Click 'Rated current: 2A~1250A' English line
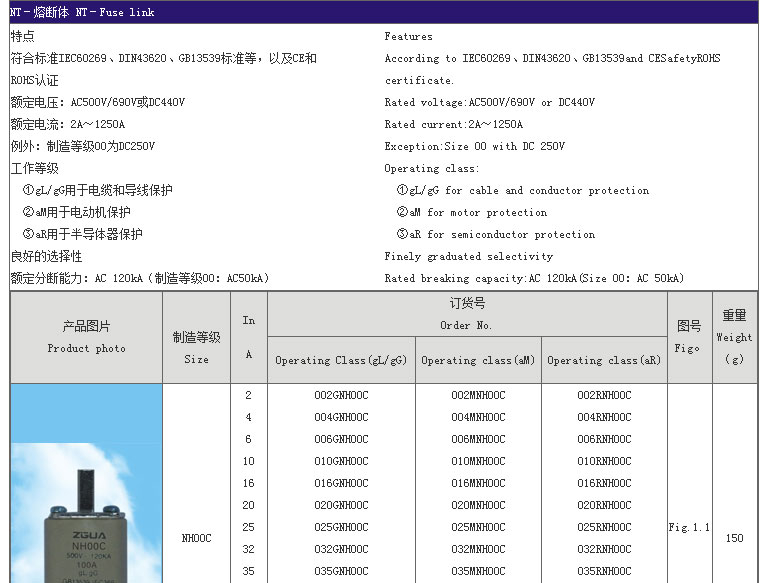The height and width of the screenshot is (583, 768). click(x=454, y=125)
